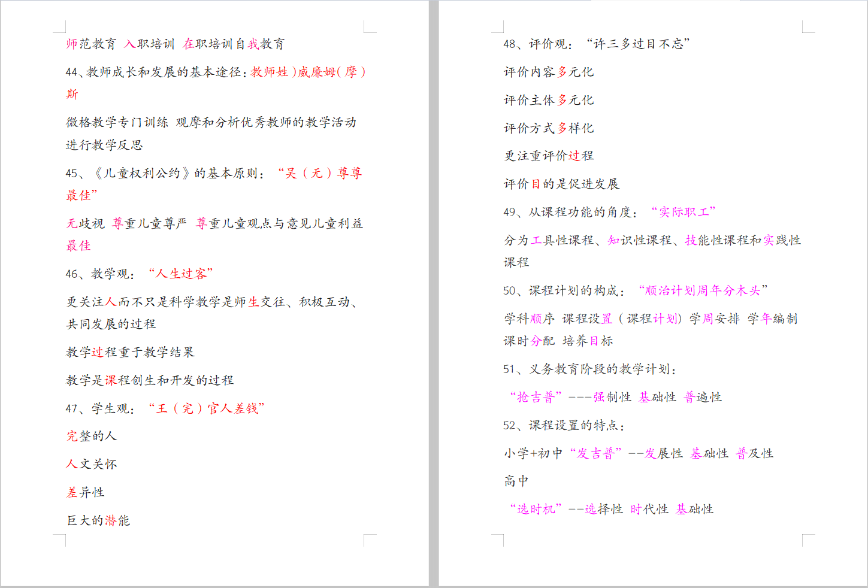Click the mnemonic '“人生过客”'
This screenshot has width=868, height=588.
pyautogui.click(x=181, y=274)
